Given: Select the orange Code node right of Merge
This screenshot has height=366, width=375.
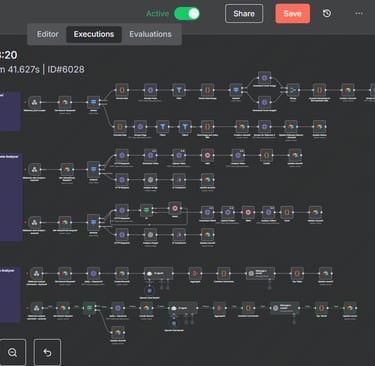Looking at the screenshot, I should (x=319, y=90).
